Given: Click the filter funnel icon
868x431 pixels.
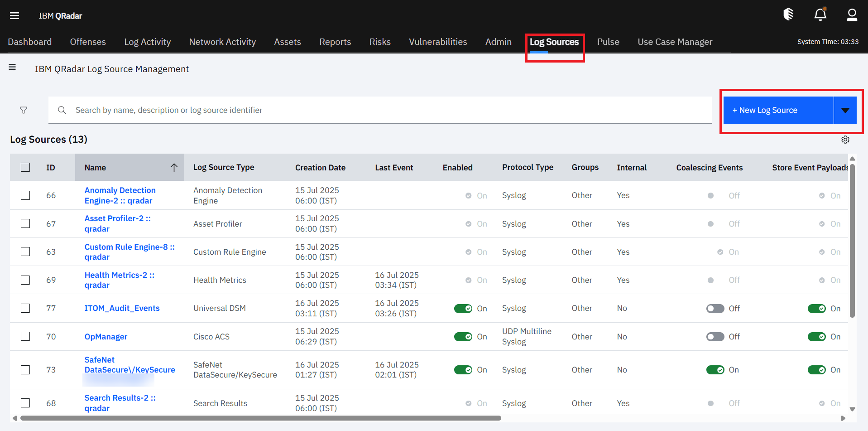Looking at the screenshot, I should pyautogui.click(x=24, y=110).
